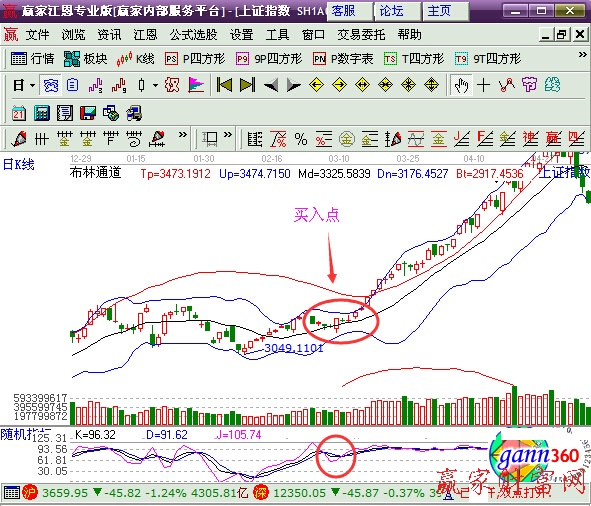Open the P数字表 tool
Viewport: 591px width, 506px height.
pyautogui.click(x=343, y=59)
